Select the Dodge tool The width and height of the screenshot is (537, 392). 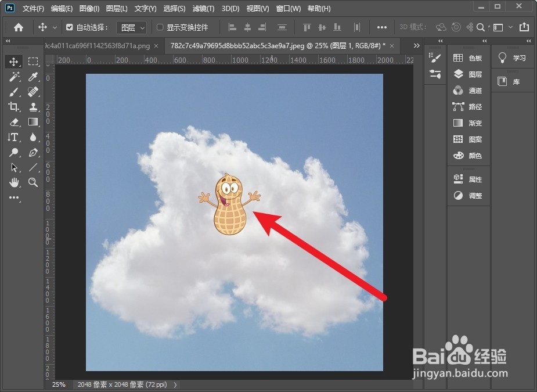coord(14,152)
